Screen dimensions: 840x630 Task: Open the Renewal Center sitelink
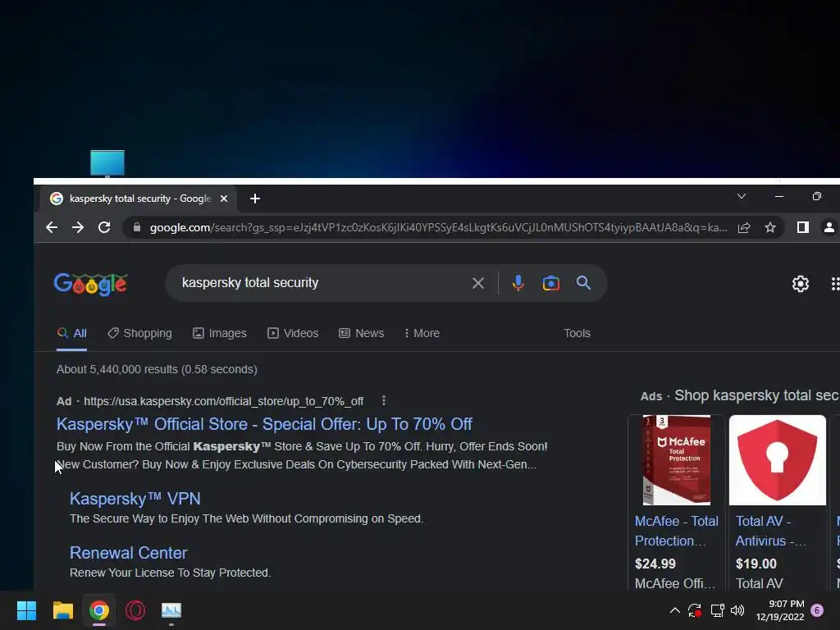click(129, 553)
